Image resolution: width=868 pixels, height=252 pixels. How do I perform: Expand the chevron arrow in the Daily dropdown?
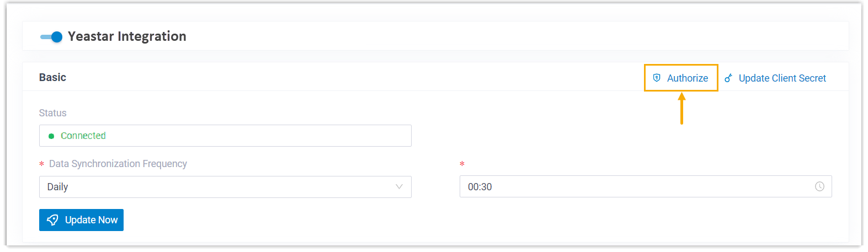click(399, 187)
